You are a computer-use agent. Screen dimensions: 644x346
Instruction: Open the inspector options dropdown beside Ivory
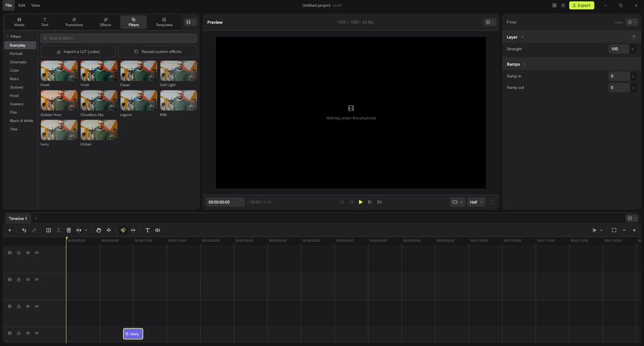tap(632, 22)
